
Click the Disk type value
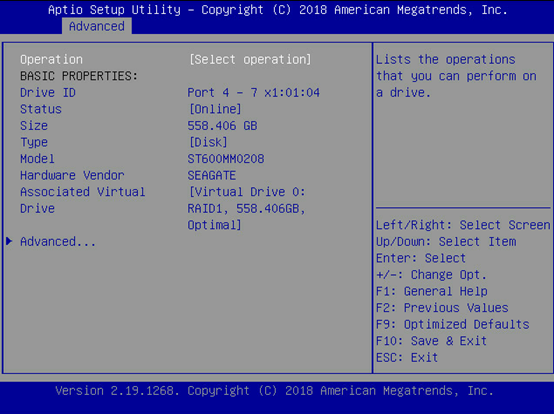[208, 142]
